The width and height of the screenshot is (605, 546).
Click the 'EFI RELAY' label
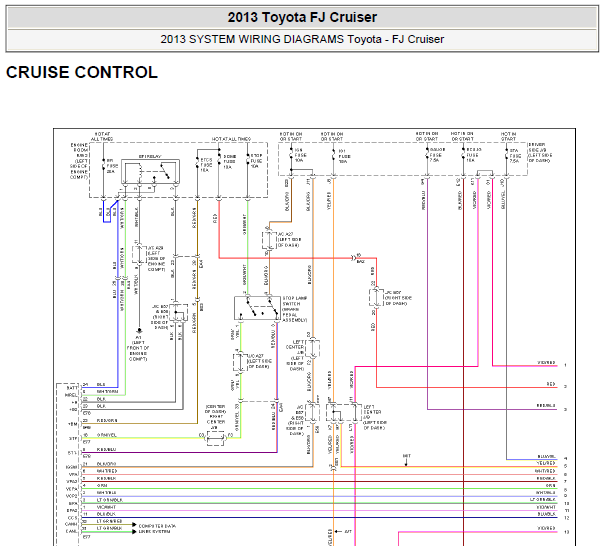[150, 156]
